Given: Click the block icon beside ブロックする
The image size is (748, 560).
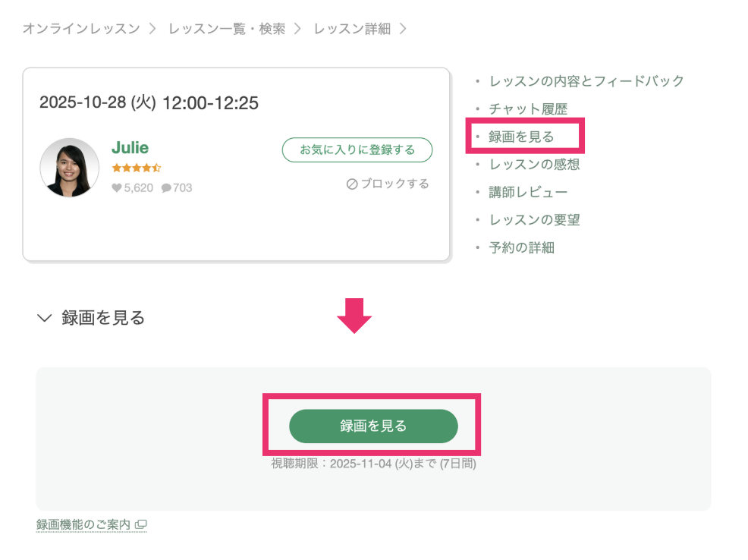Looking at the screenshot, I should (x=352, y=184).
